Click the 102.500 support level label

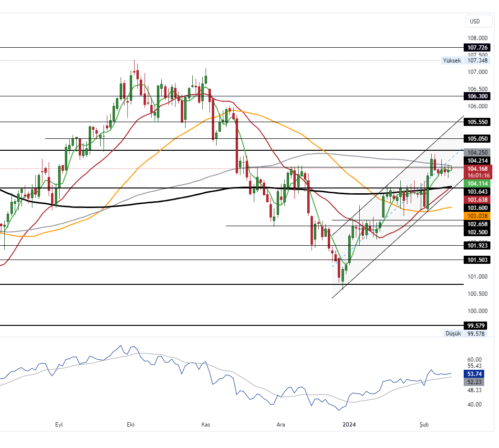(x=477, y=232)
